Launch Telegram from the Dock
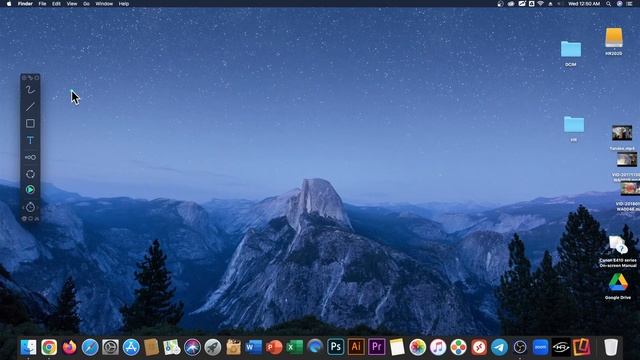The image size is (640, 360). pyautogui.click(x=499, y=347)
